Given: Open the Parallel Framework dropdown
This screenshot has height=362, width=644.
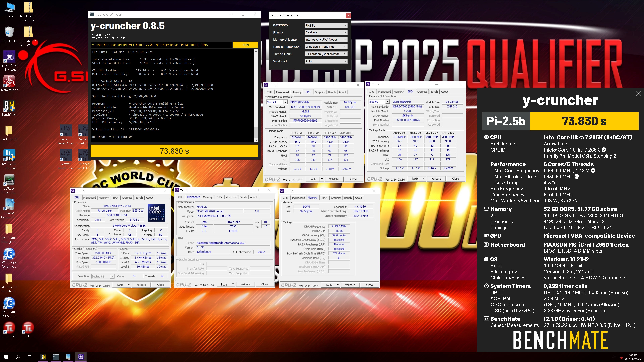Looking at the screenshot, I should click(326, 47).
